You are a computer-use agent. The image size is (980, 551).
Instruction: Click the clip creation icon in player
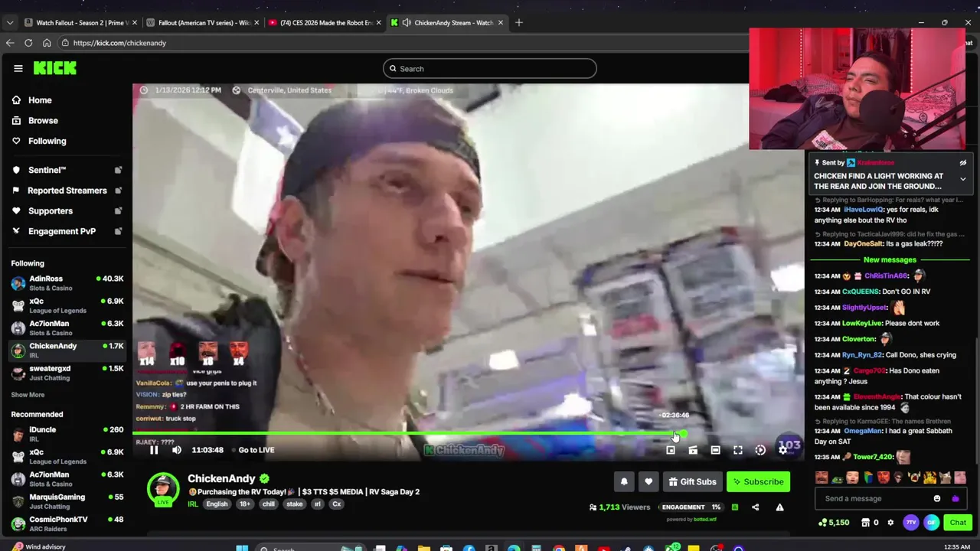coord(693,450)
